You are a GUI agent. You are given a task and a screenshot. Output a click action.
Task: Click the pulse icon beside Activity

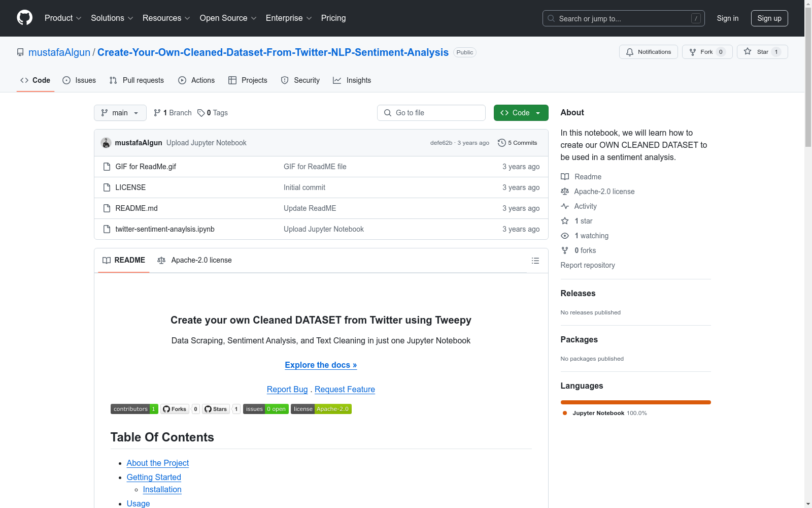(x=565, y=206)
